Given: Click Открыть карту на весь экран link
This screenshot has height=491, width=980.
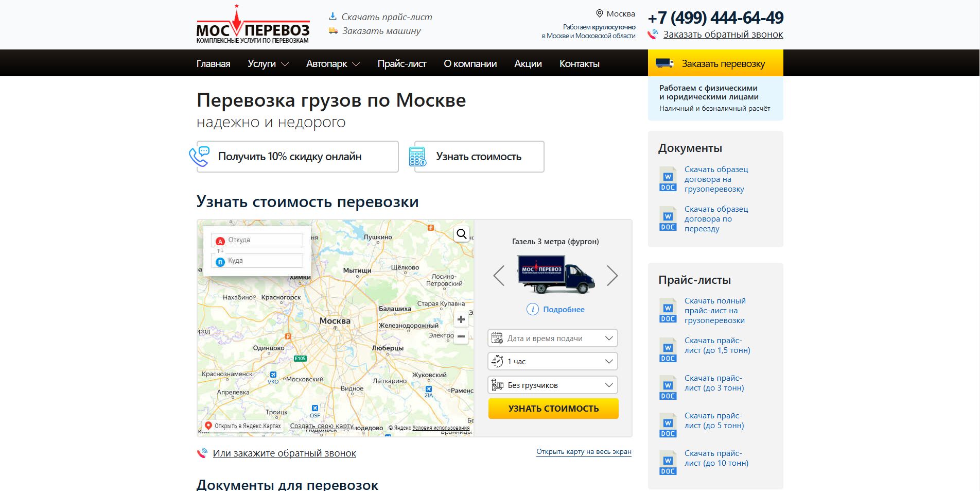Looking at the screenshot, I should tap(584, 452).
